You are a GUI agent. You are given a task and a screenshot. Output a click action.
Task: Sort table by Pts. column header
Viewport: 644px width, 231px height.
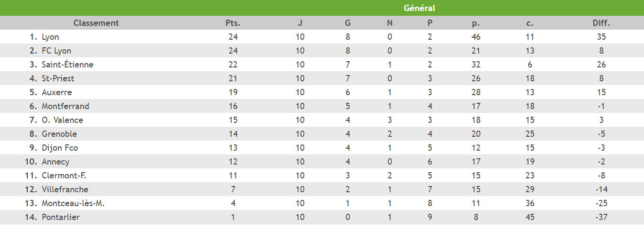(233, 23)
